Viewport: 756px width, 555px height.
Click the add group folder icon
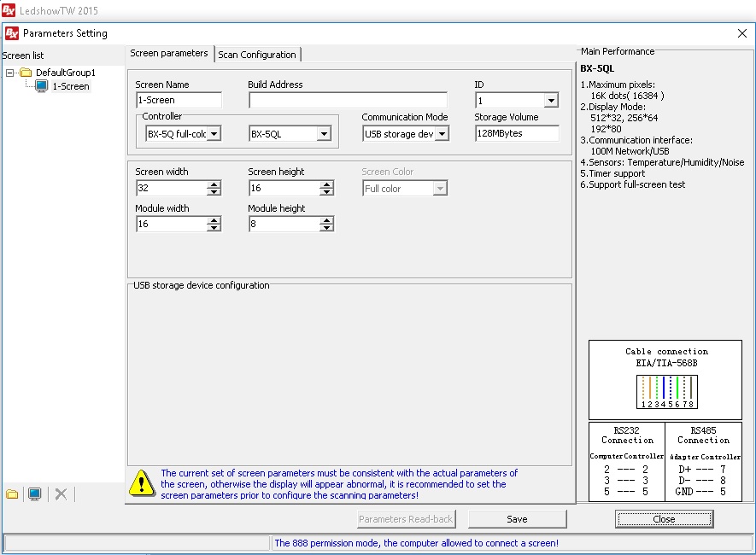click(x=12, y=494)
